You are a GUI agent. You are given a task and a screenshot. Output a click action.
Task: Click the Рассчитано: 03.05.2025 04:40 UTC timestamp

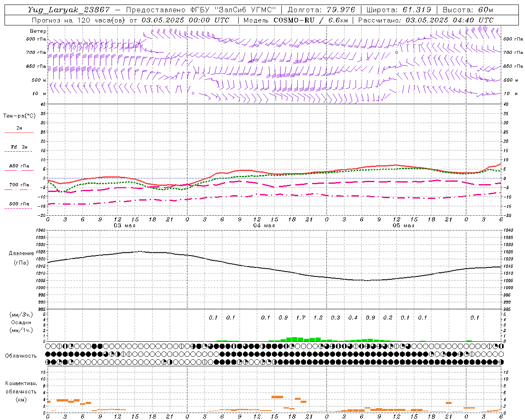(x=426, y=20)
